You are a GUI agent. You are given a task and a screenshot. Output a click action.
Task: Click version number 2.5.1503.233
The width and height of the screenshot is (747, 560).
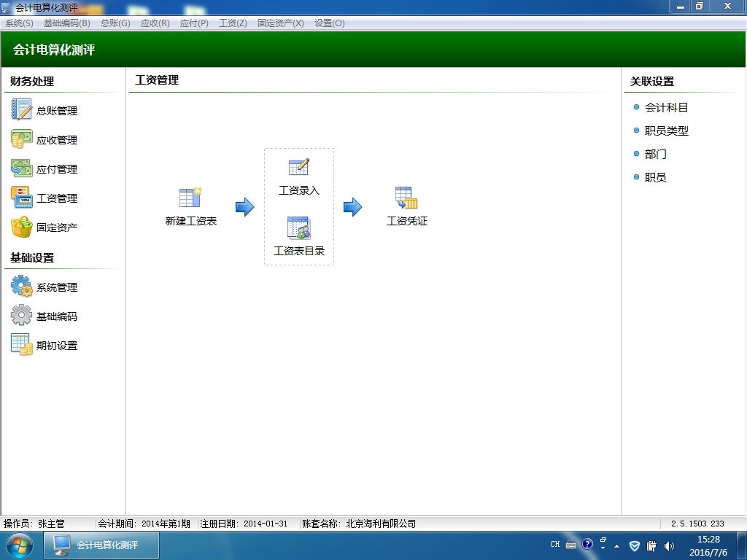pos(697,524)
